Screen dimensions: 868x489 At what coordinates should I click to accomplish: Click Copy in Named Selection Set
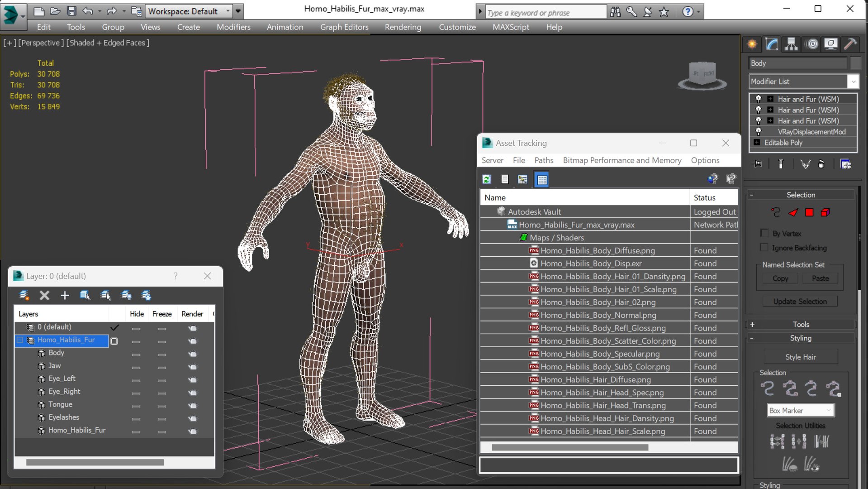tap(780, 278)
